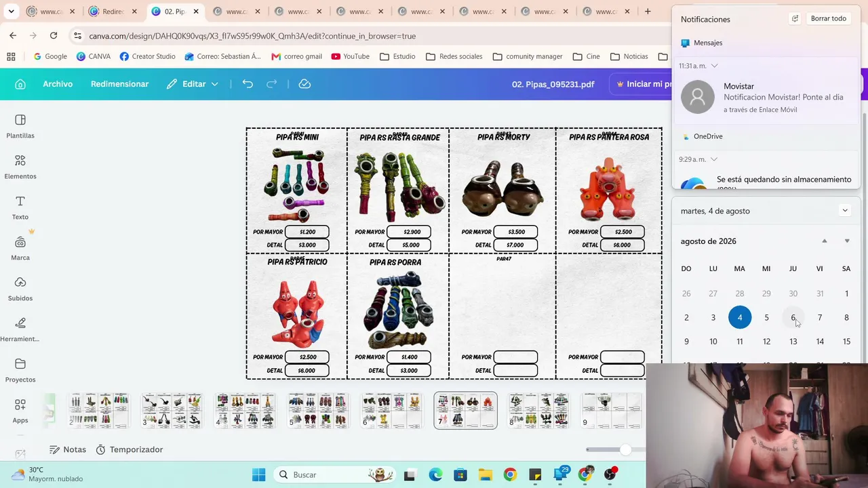Open the Creator Studio bookmark
This screenshot has height=488, width=868.
[x=147, y=56]
